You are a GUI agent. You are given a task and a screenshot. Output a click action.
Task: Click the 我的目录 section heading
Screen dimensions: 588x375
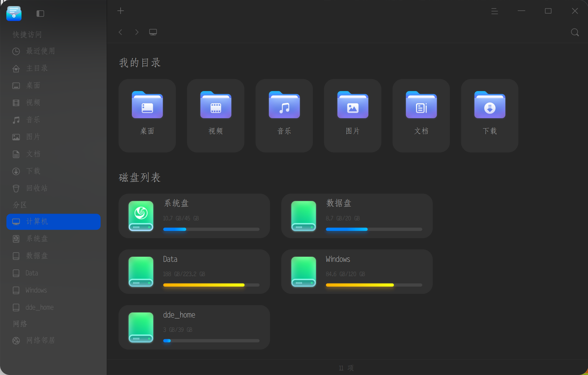[140, 62]
